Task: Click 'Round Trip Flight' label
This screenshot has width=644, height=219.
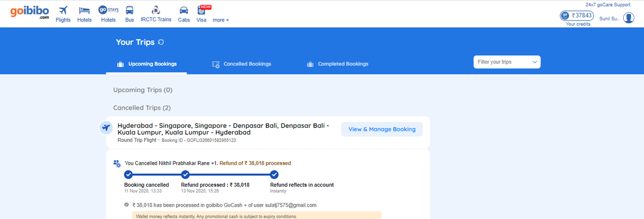Action: [137, 140]
